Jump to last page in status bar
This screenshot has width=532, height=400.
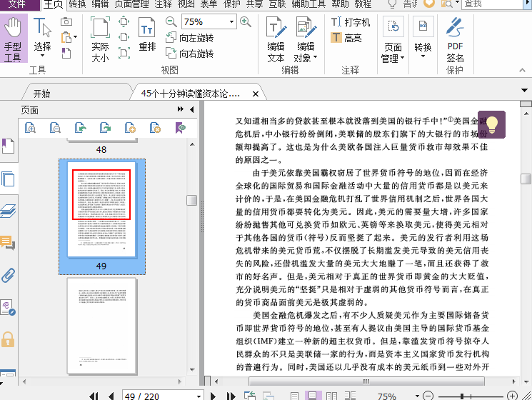(x=231, y=396)
